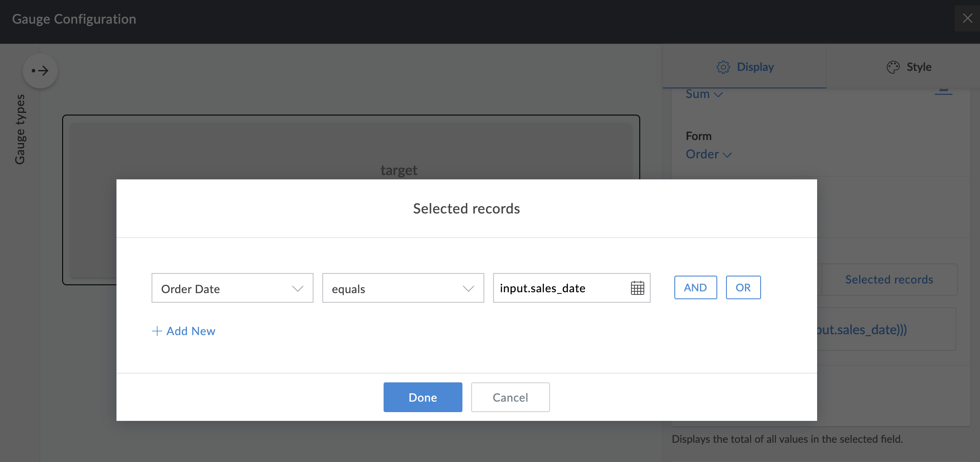
Task: Add an OR condition
Action: tap(743, 287)
